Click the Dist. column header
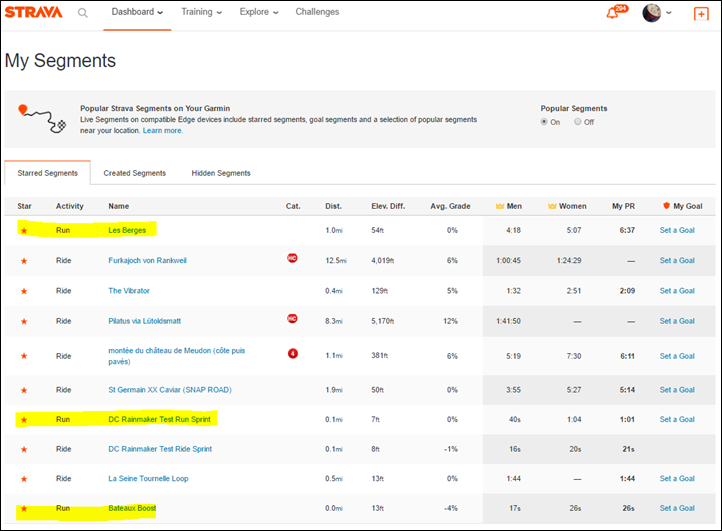The height and width of the screenshot is (531, 722). coord(333,206)
